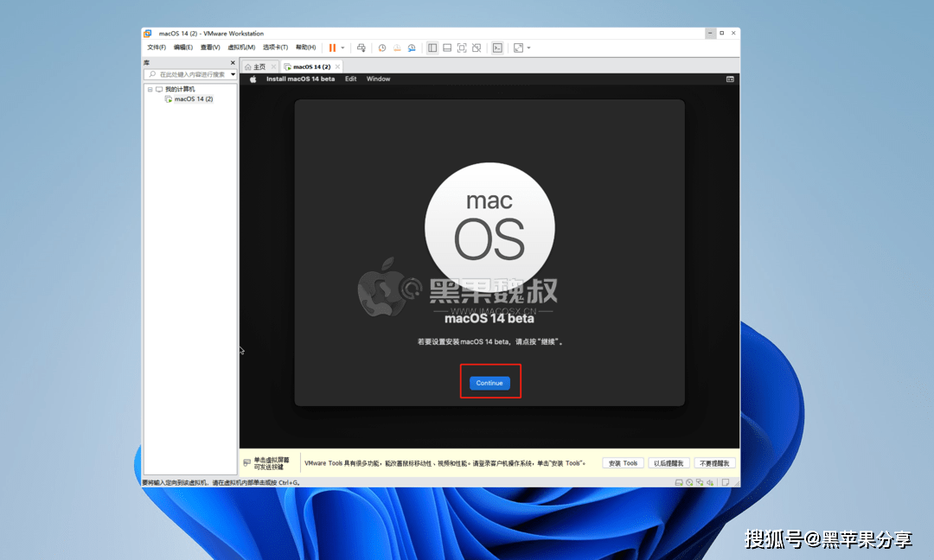Open the 文件(F) menu

click(157, 48)
